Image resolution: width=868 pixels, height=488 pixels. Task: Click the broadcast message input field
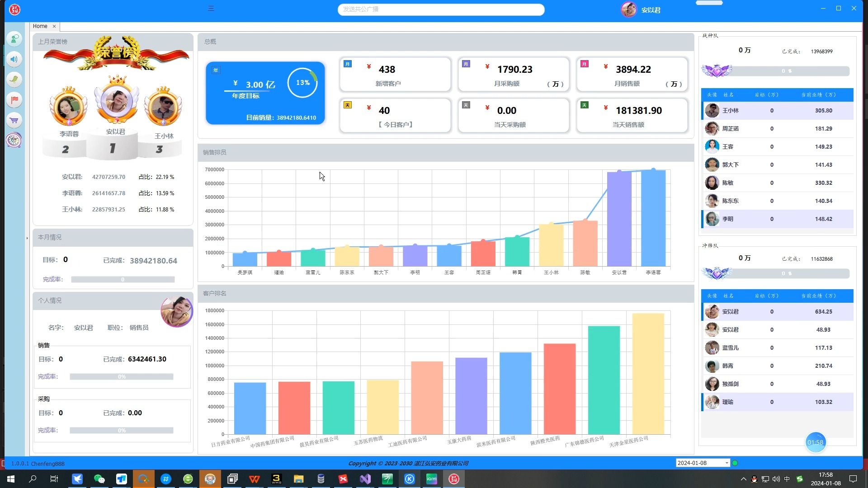[441, 9]
